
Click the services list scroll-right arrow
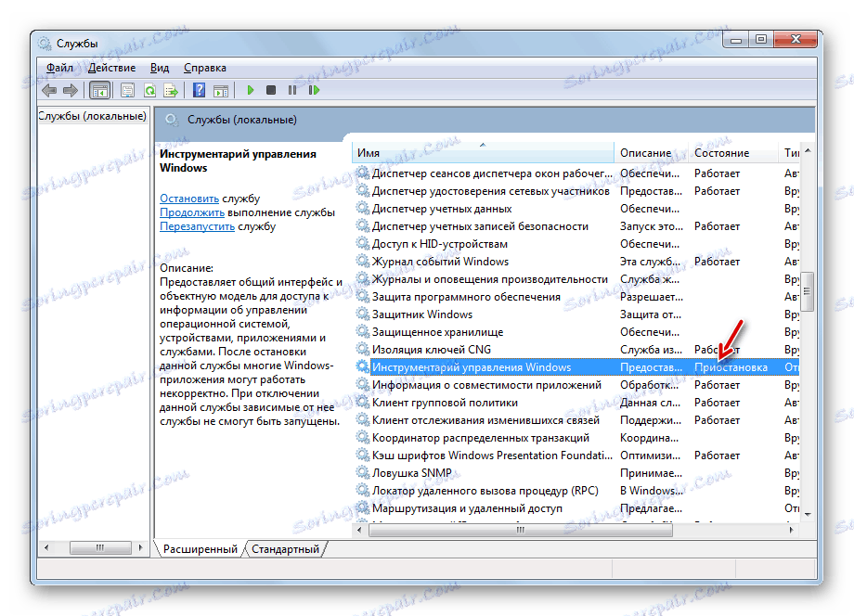(792, 530)
